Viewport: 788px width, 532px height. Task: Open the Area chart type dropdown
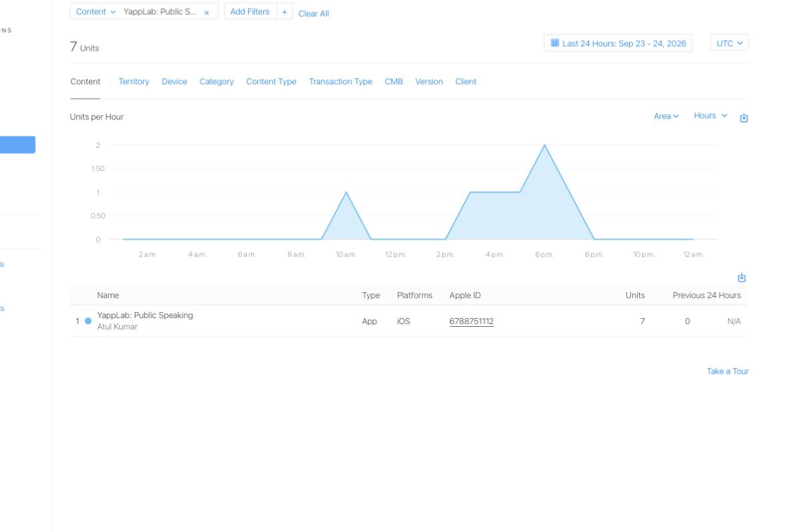(666, 116)
